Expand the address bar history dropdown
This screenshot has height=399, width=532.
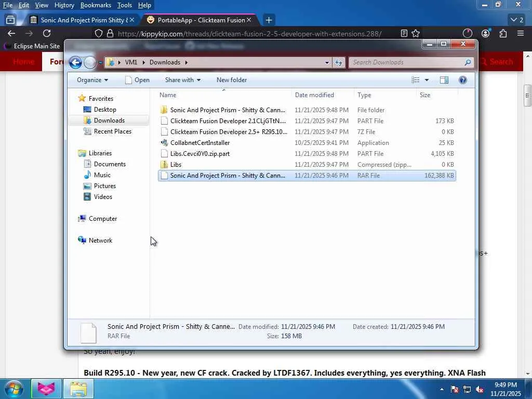pos(327,62)
